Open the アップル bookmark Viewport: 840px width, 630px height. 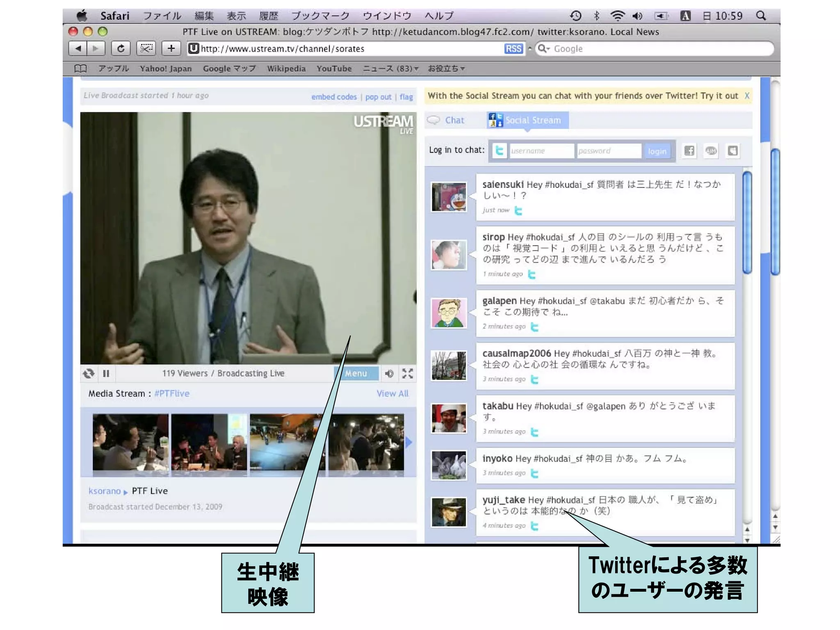tap(114, 68)
